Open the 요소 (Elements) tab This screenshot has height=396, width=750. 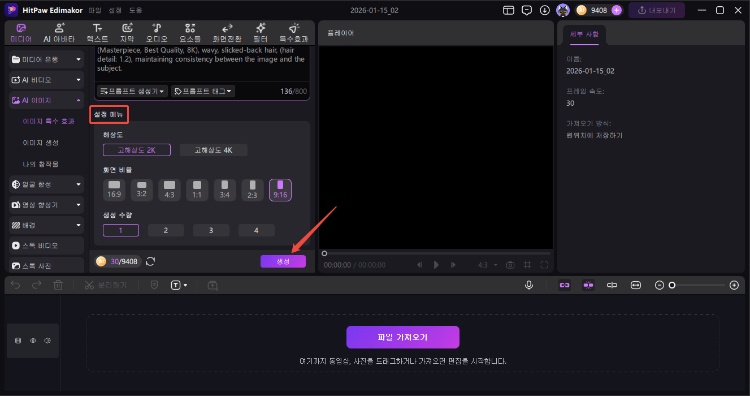[190, 33]
